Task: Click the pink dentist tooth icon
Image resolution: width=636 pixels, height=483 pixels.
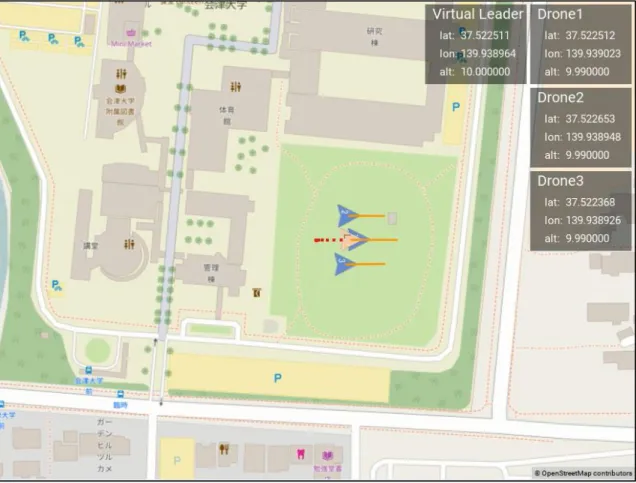Action: tap(301, 454)
